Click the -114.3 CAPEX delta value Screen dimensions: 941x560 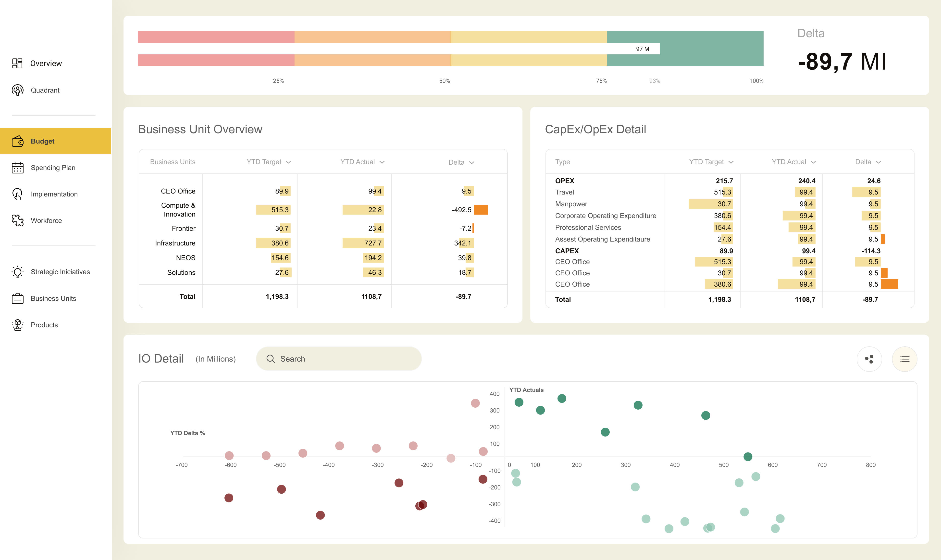pos(871,251)
